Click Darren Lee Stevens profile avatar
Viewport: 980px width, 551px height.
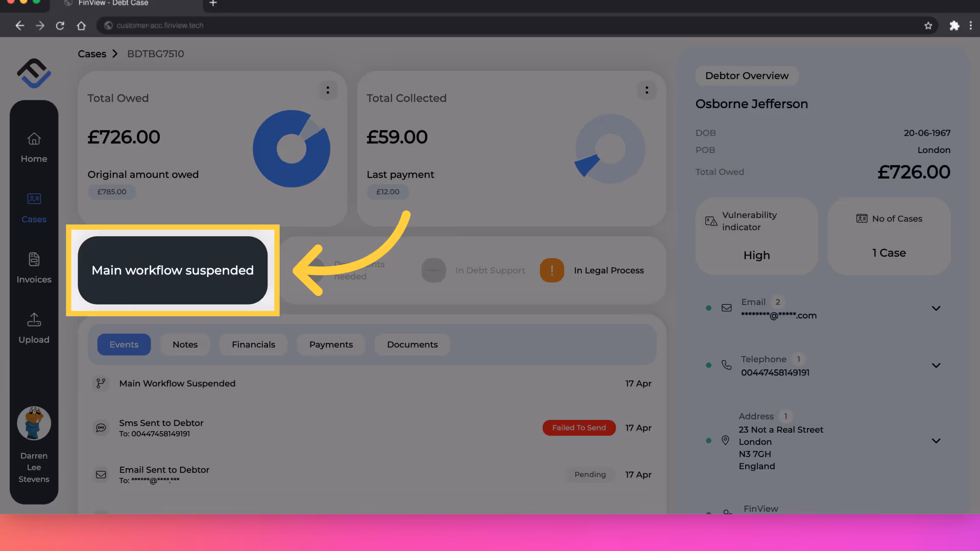tap(34, 423)
